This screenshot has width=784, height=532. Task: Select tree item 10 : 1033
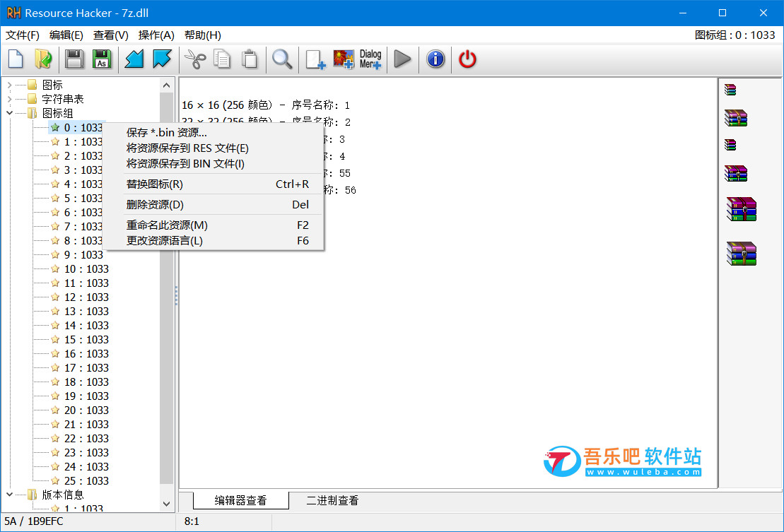(86, 268)
